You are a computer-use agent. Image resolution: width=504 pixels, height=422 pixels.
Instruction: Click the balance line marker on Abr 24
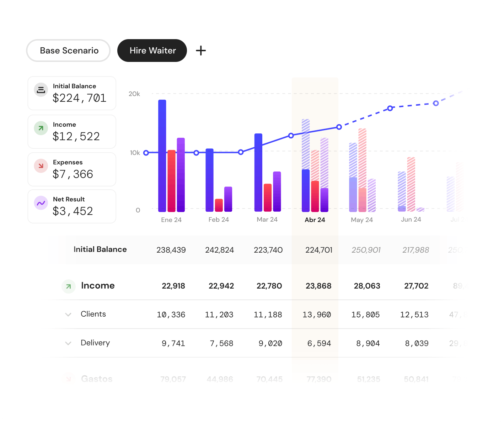291,135
